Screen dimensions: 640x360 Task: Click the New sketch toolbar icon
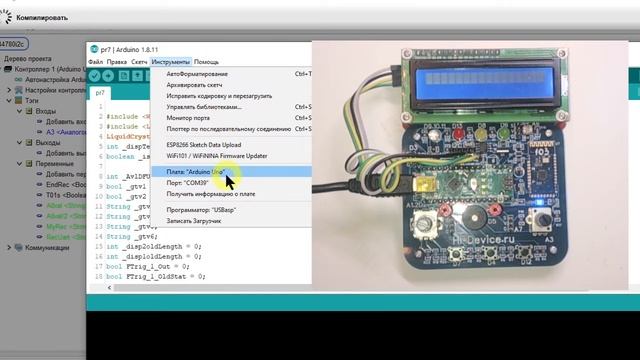[124, 76]
